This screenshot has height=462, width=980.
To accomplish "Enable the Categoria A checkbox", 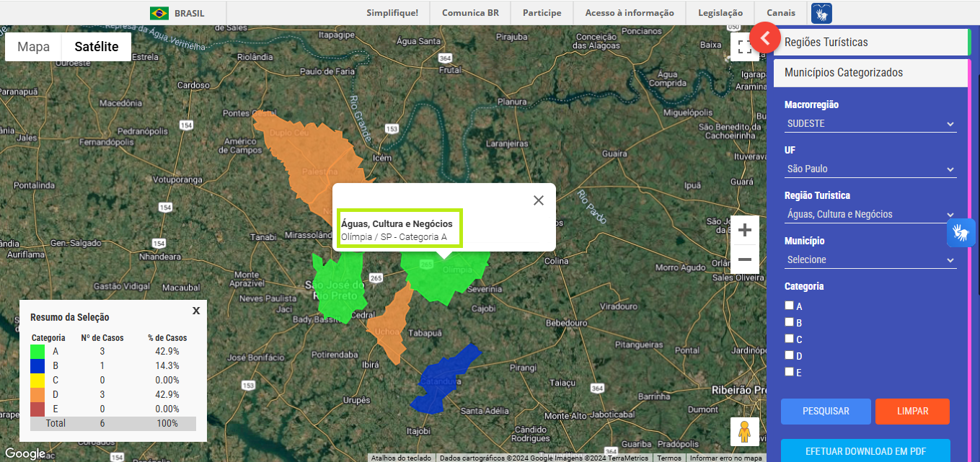I will (790, 306).
